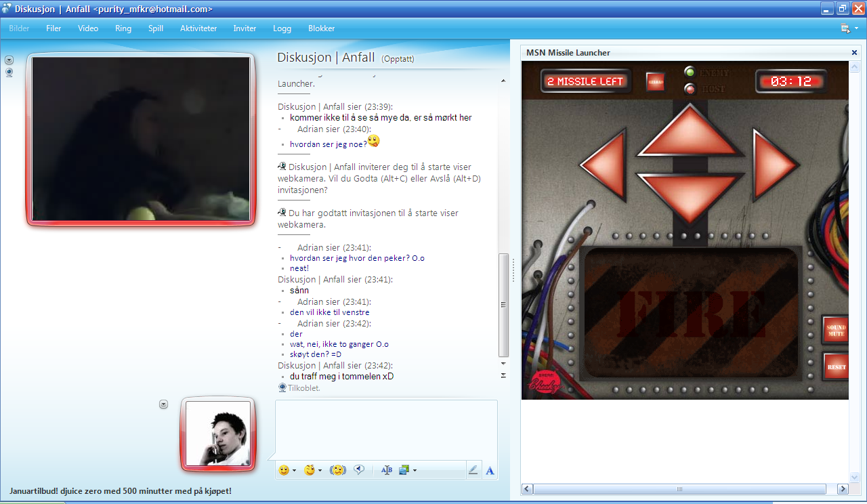Click the Messenger icon in title bar
867x504 pixels.
tap(7, 9)
